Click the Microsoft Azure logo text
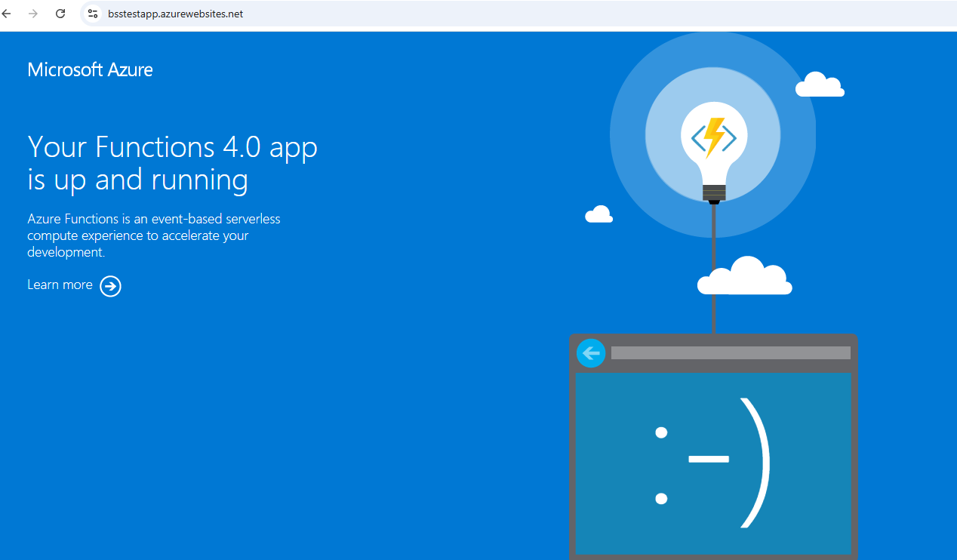This screenshot has width=957, height=560. pos(90,69)
